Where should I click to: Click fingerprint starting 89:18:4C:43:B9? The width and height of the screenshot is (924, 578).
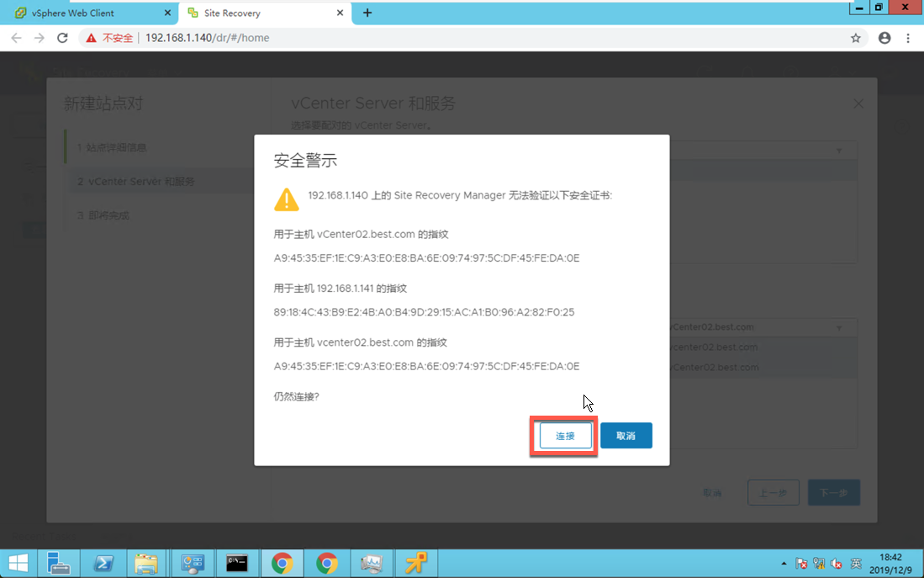(424, 312)
